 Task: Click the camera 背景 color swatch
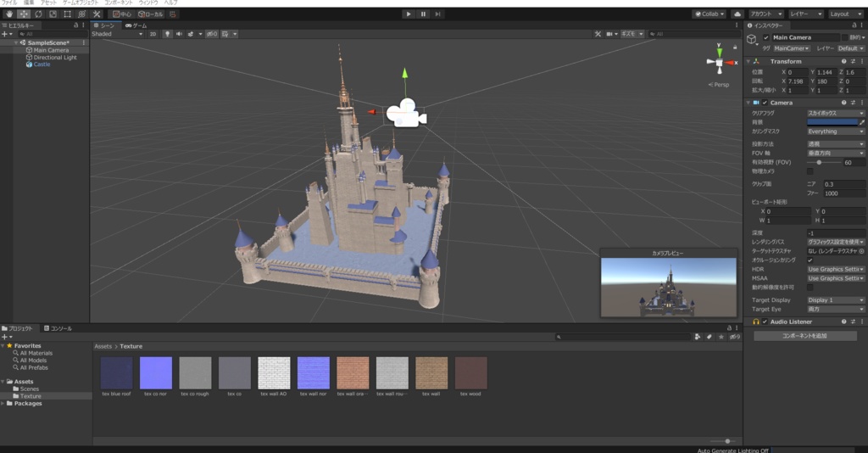tap(831, 122)
